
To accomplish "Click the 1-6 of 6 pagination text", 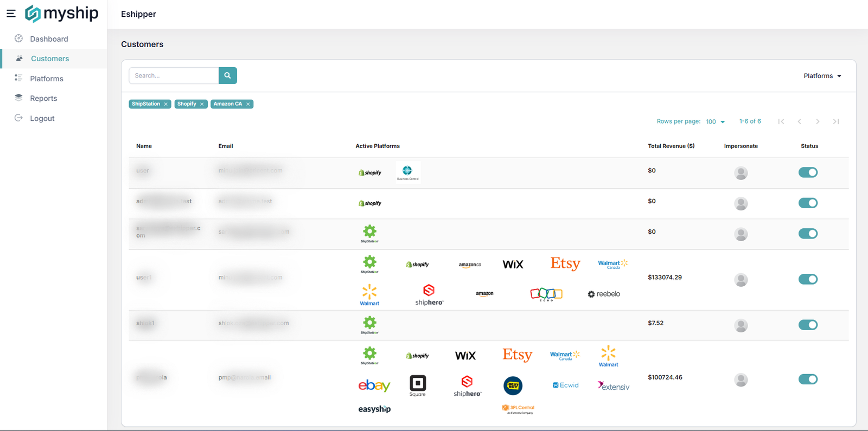I will coord(750,121).
